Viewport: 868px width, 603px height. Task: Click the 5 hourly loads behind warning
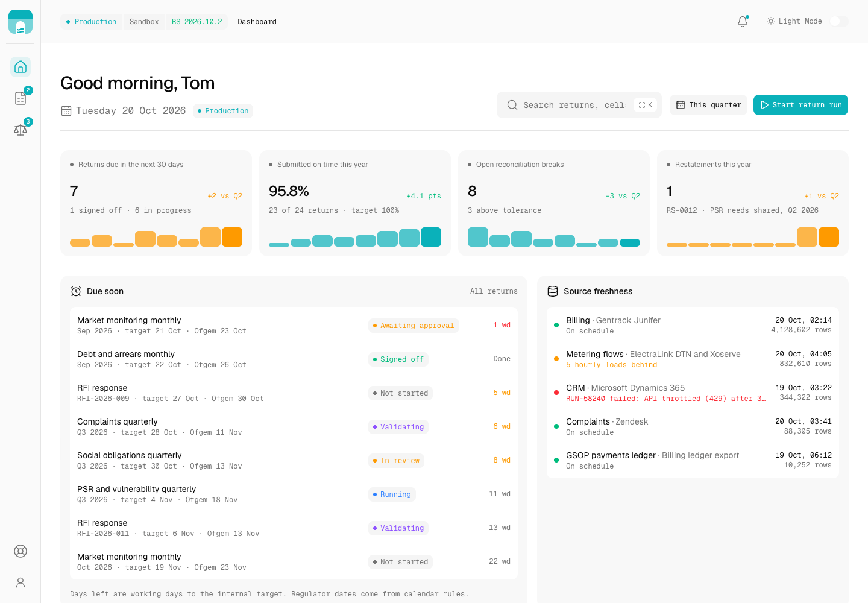pos(611,365)
